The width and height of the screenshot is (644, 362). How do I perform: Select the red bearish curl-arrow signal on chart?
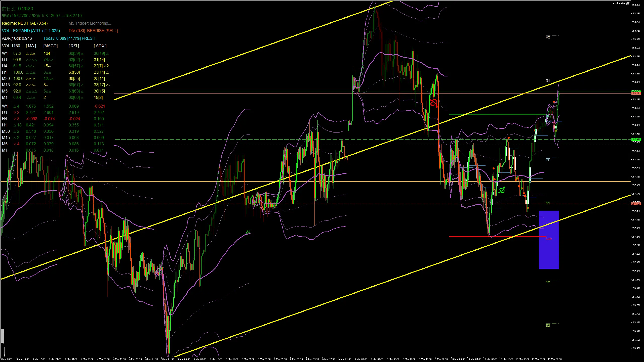[433, 103]
